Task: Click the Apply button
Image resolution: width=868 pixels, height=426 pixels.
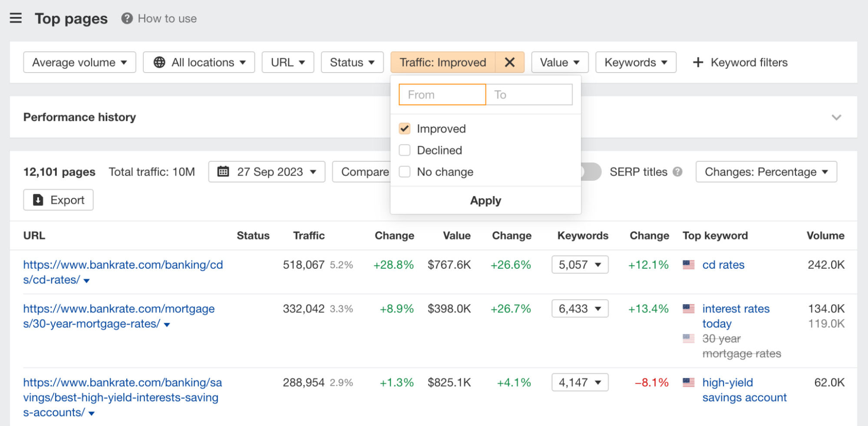Action: pos(485,200)
